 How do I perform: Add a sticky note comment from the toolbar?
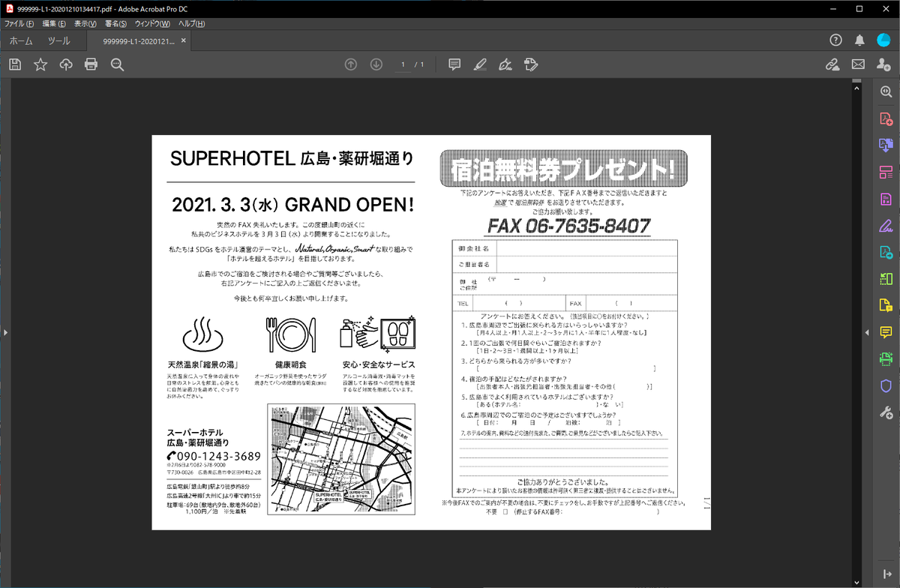click(x=454, y=64)
